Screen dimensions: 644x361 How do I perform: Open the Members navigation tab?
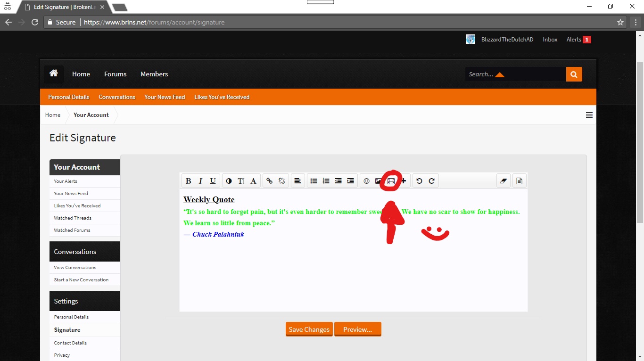coord(154,74)
